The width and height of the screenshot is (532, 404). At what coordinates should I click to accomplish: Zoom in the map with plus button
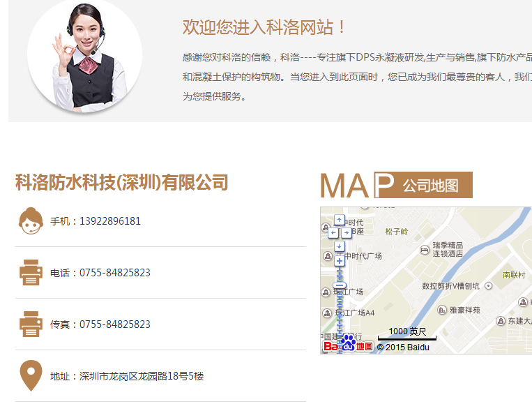[x=340, y=261]
